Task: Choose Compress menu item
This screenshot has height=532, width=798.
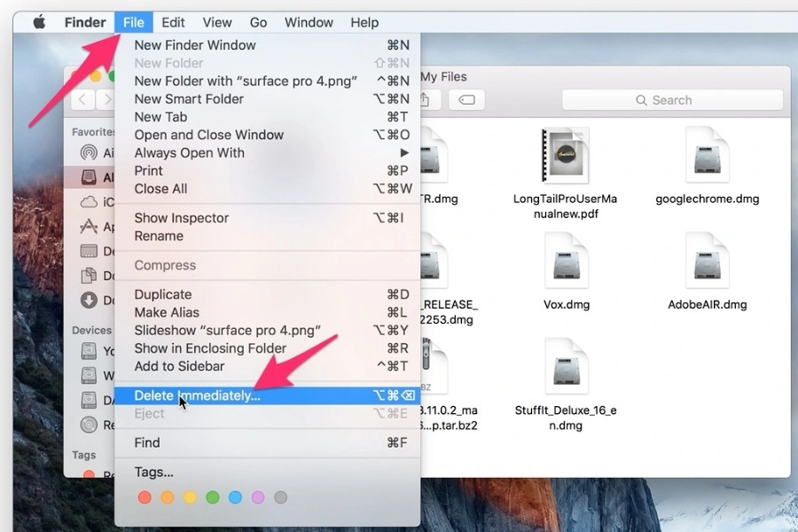Action: click(x=268, y=265)
